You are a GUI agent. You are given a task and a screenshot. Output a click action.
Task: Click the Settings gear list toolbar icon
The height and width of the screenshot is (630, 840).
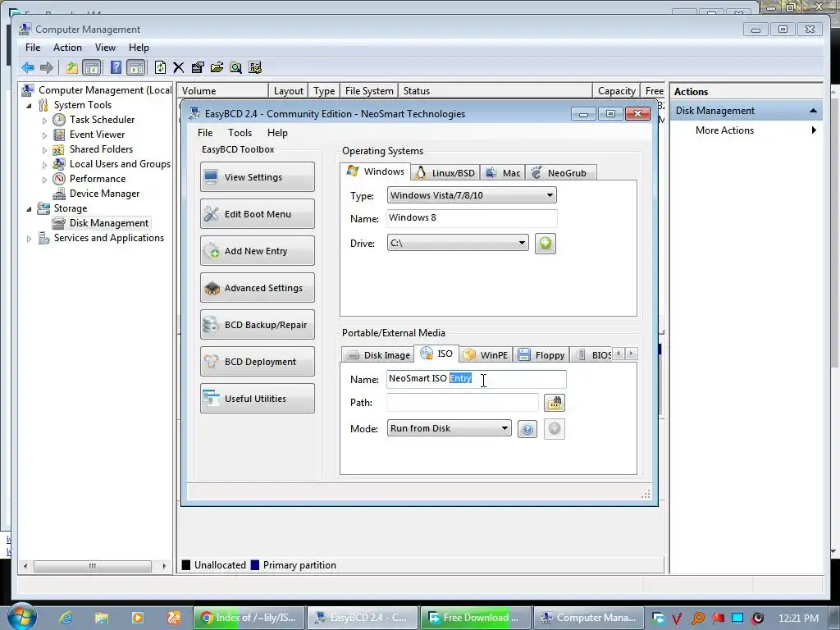coord(255,67)
